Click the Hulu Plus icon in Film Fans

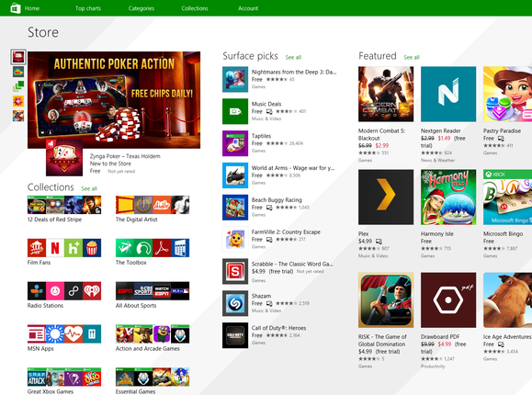[x=74, y=248]
